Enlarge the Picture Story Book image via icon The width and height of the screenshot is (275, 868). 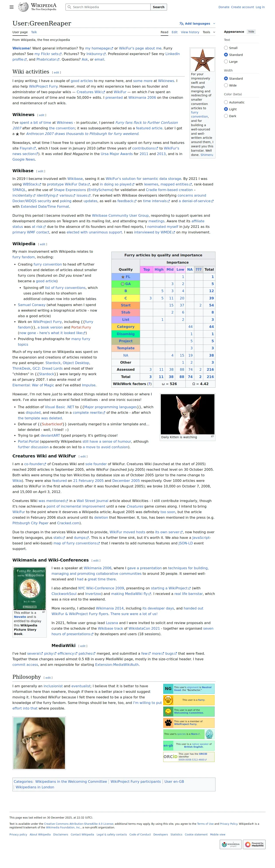click(43, 612)
